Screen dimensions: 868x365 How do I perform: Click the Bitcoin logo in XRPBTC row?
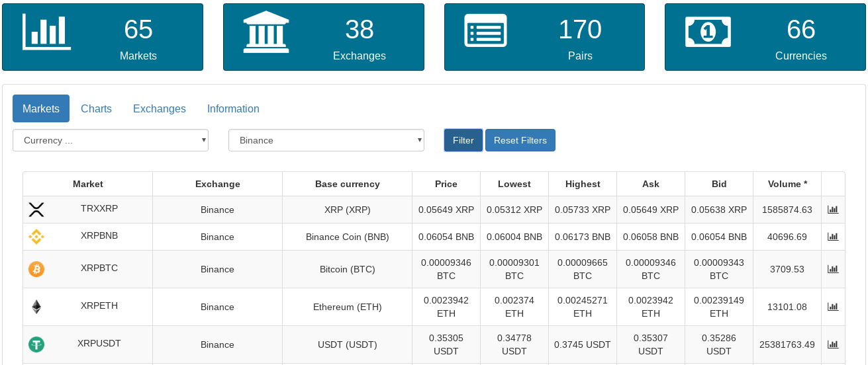36,269
